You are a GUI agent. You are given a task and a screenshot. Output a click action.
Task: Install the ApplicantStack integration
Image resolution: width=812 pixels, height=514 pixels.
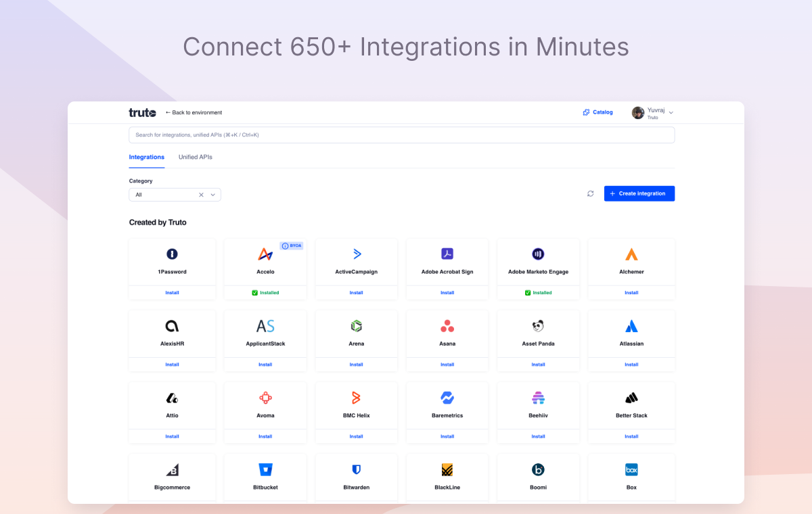(x=265, y=365)
